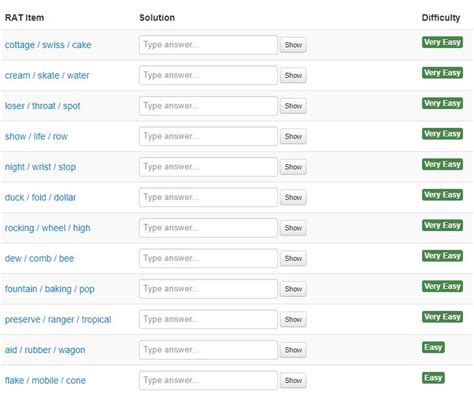
Task: Open the cottage / swiss / cake link
Action: (x=48, y=45)
